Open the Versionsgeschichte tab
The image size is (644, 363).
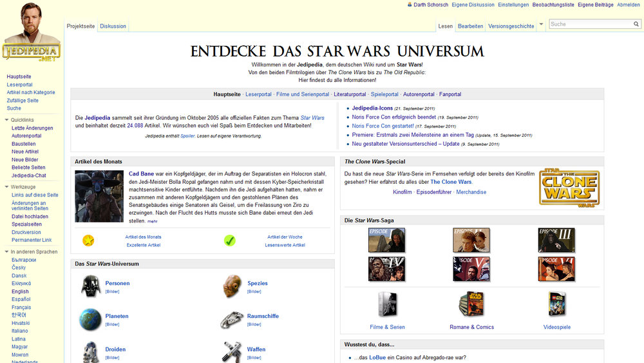[x=511, y=26]
